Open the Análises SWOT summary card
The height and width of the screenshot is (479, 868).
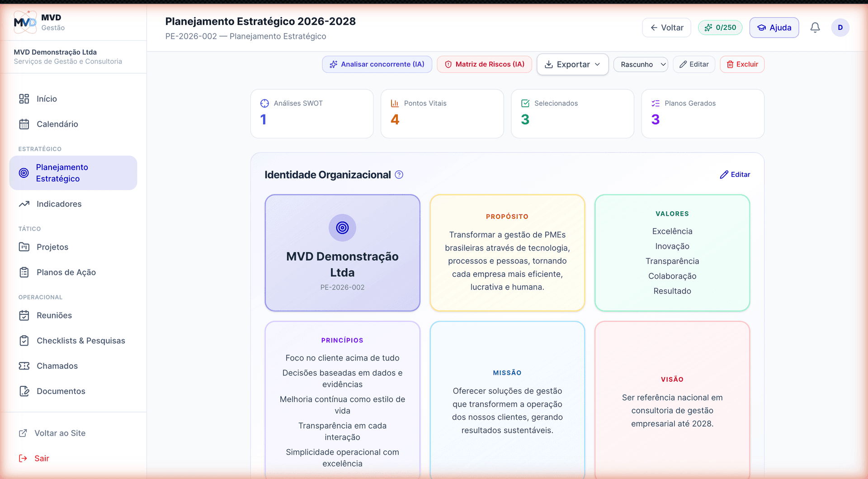[312, 114]
